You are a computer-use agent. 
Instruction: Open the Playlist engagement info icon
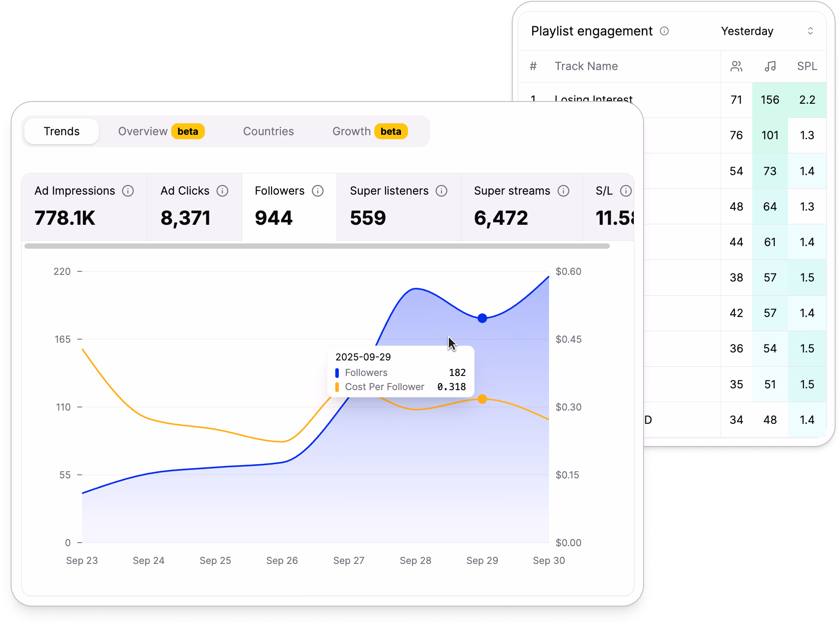click(664, 31)
